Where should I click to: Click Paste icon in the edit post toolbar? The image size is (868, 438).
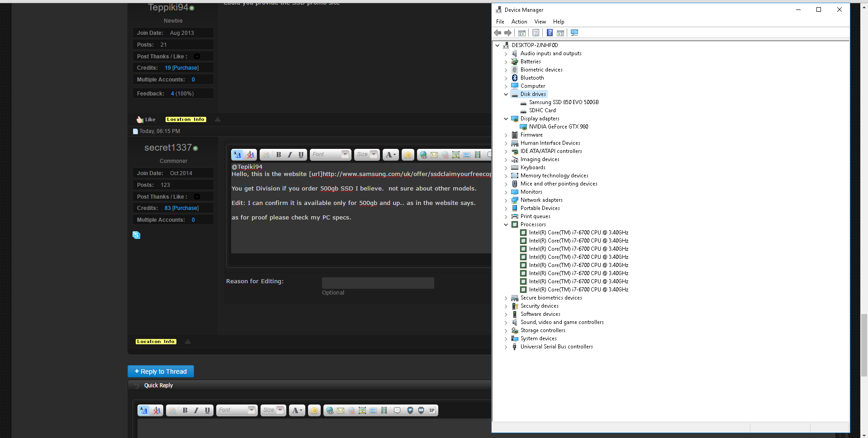[266, 155]
